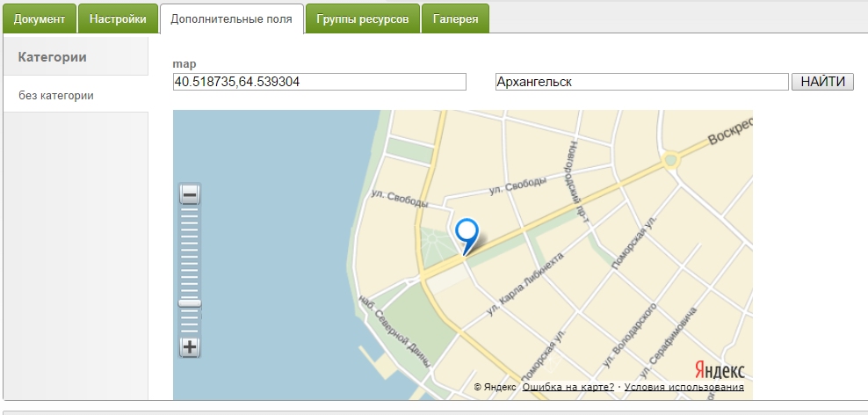Viewport: 868px width, 415px height.
Task: Click the Яндекс logo on the map
Action: point(720,369)
